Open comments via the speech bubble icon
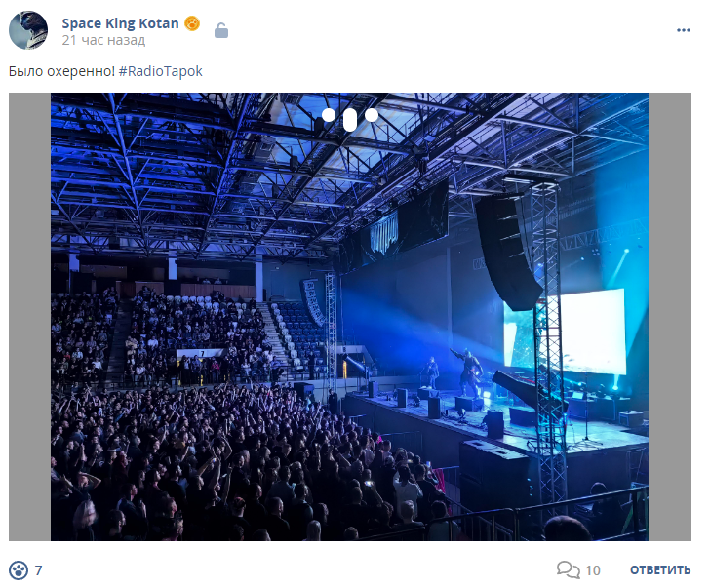This screenshot has width=710, height=588. click(568, 569)
